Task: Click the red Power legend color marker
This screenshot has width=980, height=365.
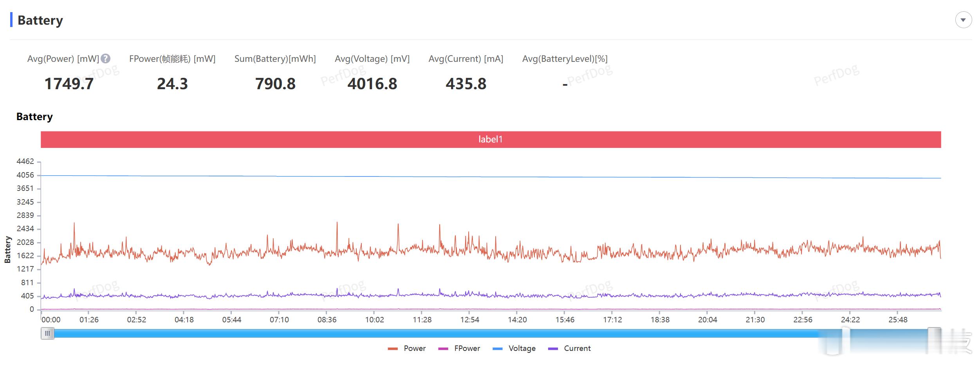Action: point(393,349)
